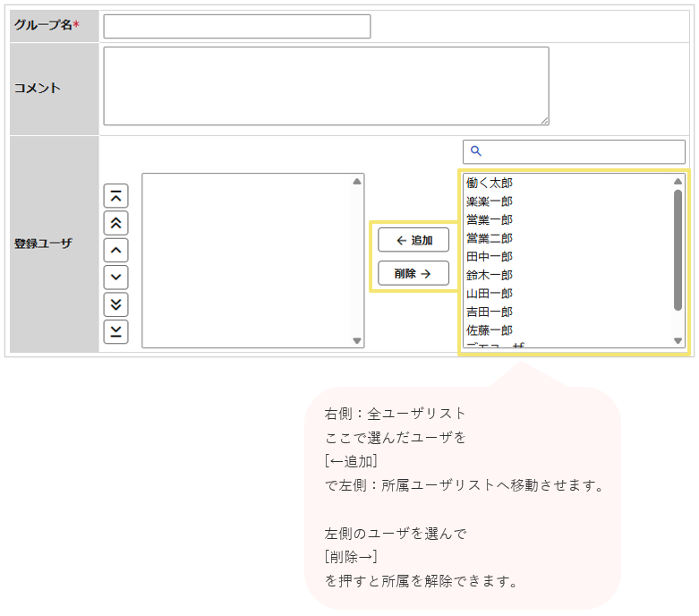Click the registered-users list scroll-up arrow
699x616 pixels.
tap(356, 181)
